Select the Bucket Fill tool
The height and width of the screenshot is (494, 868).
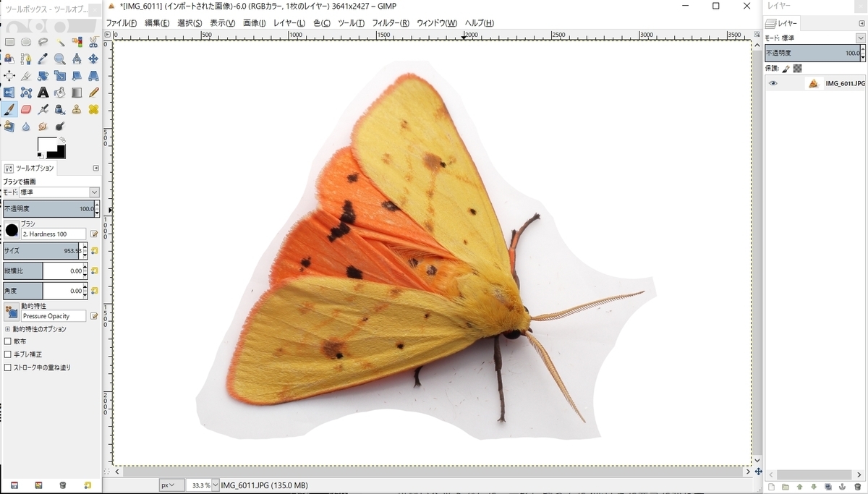[60, 93]
